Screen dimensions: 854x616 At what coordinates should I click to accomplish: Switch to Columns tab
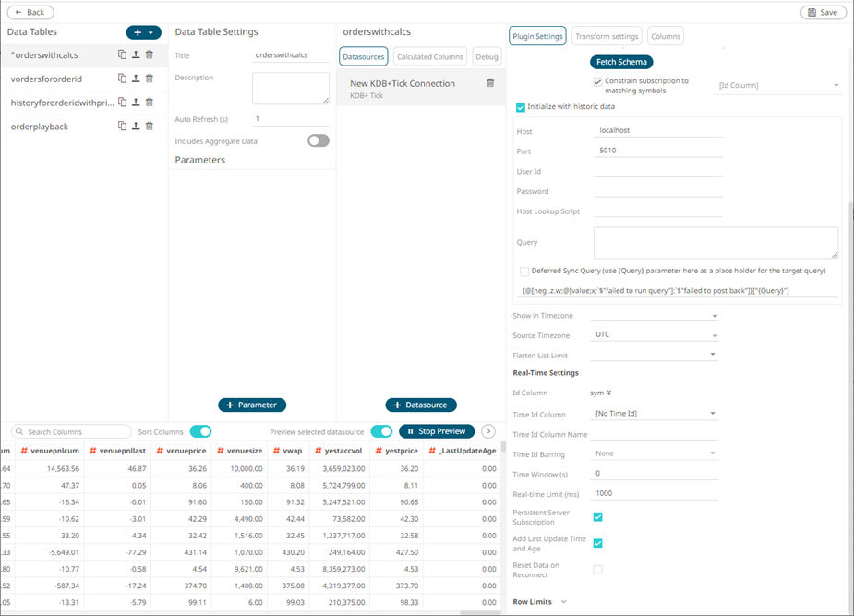(x=666, y=36)
